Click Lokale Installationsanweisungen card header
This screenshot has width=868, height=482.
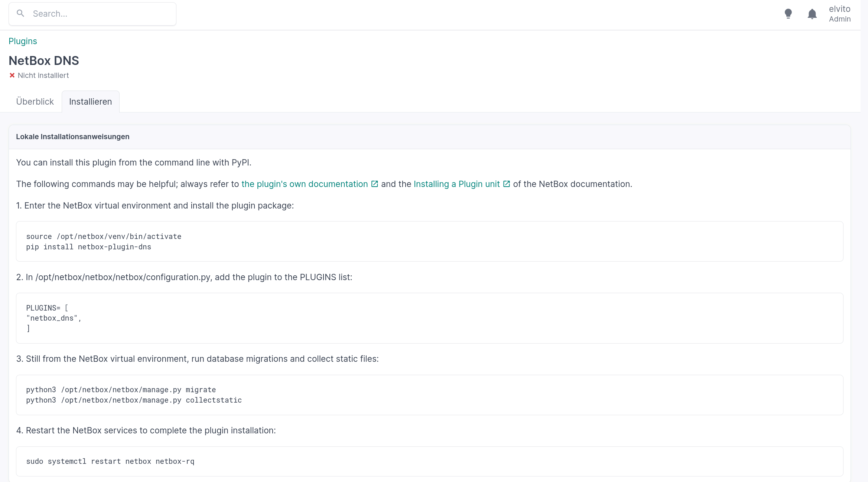430,137
